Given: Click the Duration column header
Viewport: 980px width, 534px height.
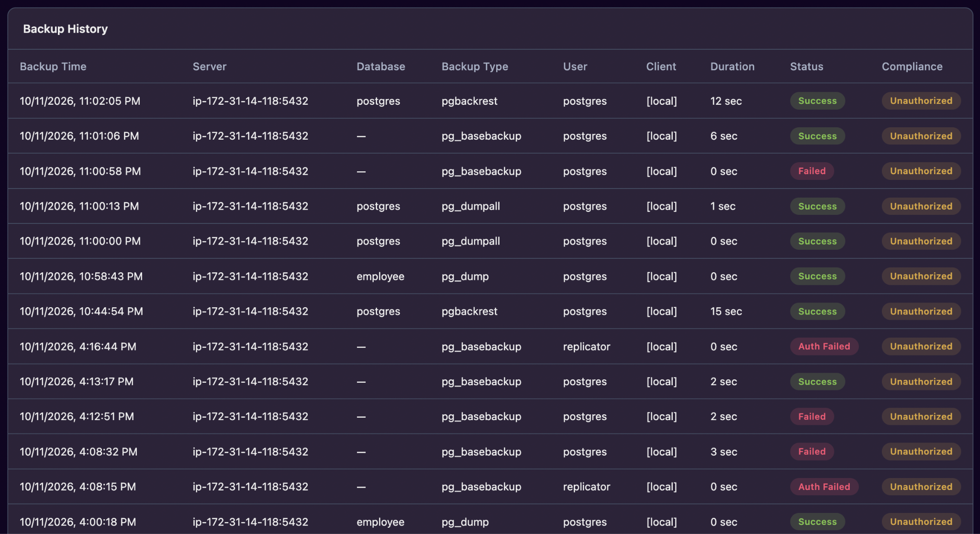Looking at the screenshot, I should click(x=733, y=67).
